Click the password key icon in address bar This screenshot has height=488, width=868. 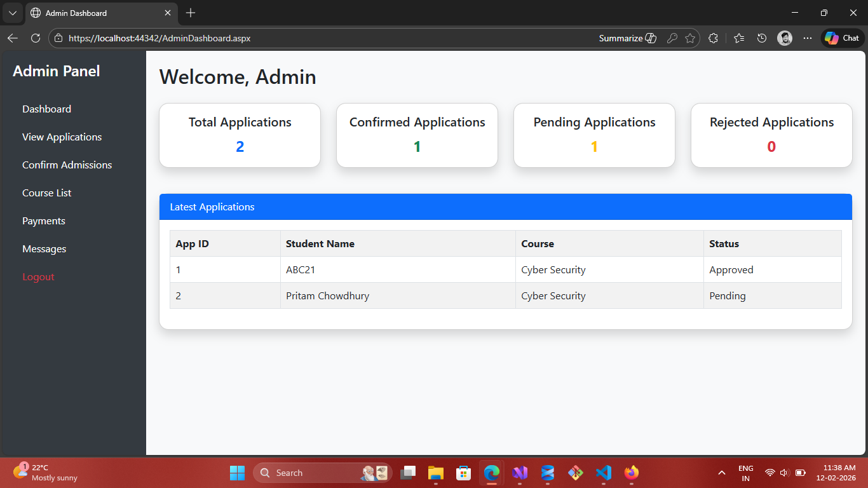click(672, 38)
